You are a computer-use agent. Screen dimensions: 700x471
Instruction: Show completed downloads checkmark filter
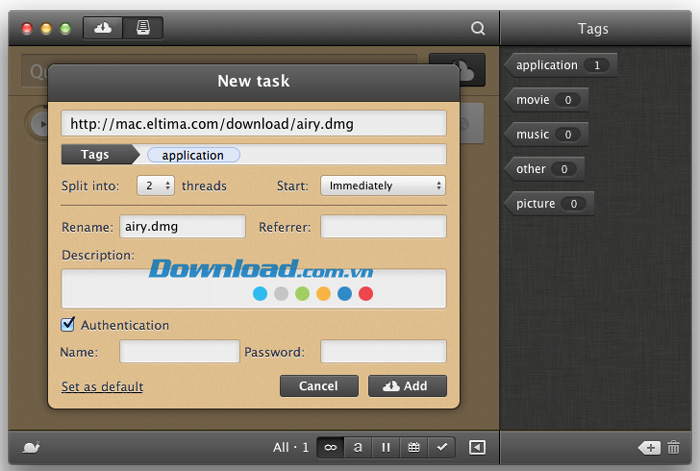pyautogui.click(x=440, y=447)
